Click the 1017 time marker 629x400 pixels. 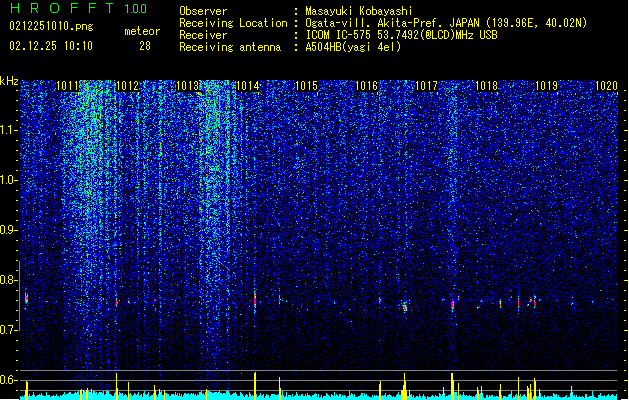point(426,86)
